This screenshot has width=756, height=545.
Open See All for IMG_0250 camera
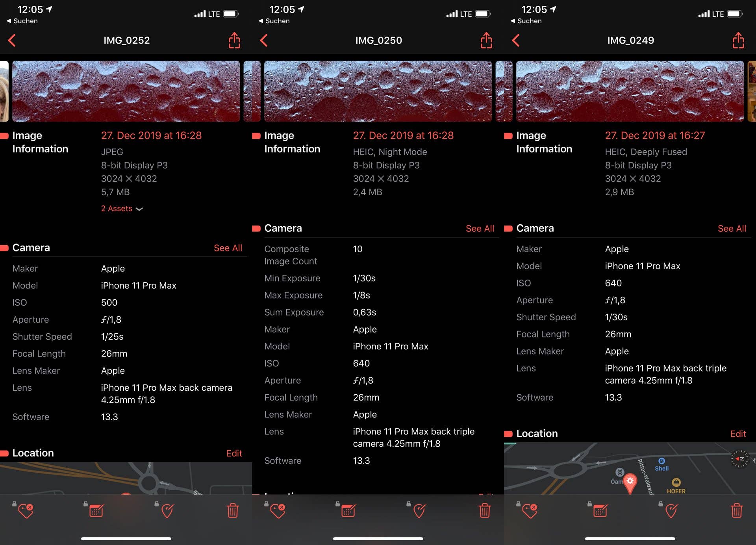[x=480, y=229]
